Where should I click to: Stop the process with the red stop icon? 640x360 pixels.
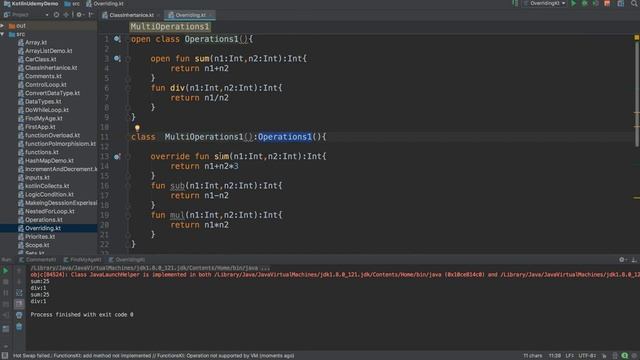pyautogui.click(x=607, y=4)
